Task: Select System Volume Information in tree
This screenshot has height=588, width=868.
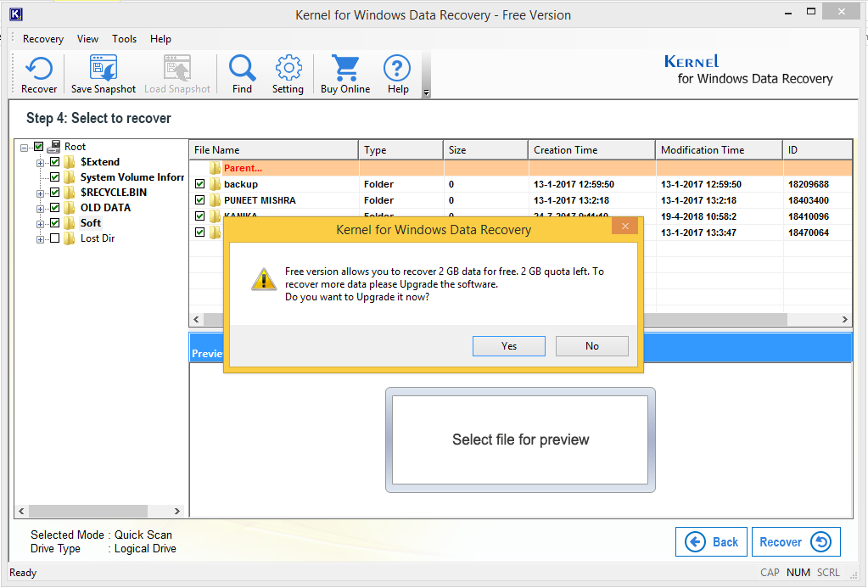Action: click(x=132, y=177)
